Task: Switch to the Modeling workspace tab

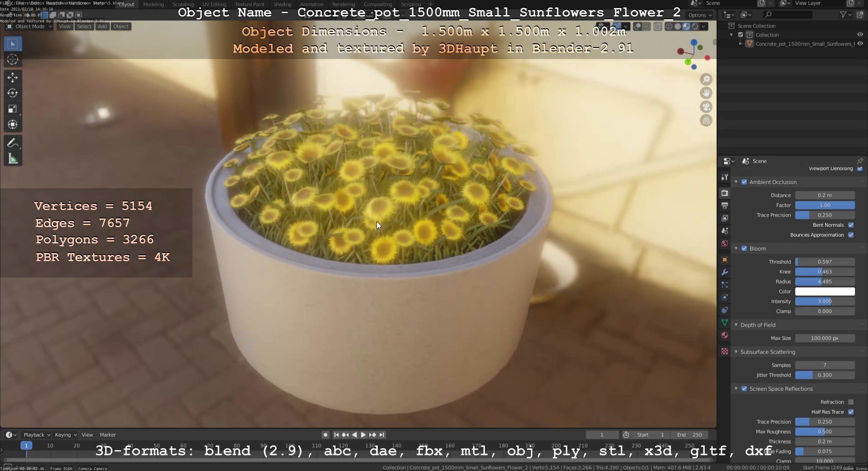Action: point(153,4)
